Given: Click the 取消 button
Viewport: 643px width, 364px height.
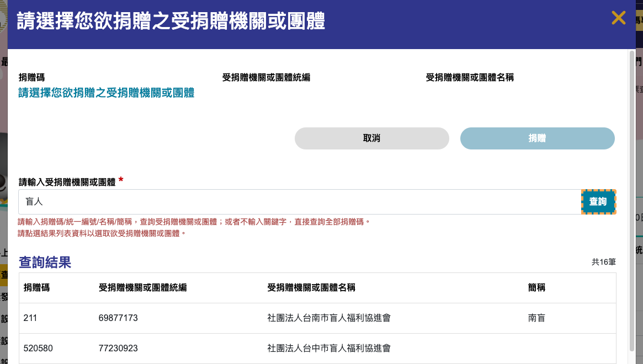Looking at the screenshot, I should coord(371,138).
